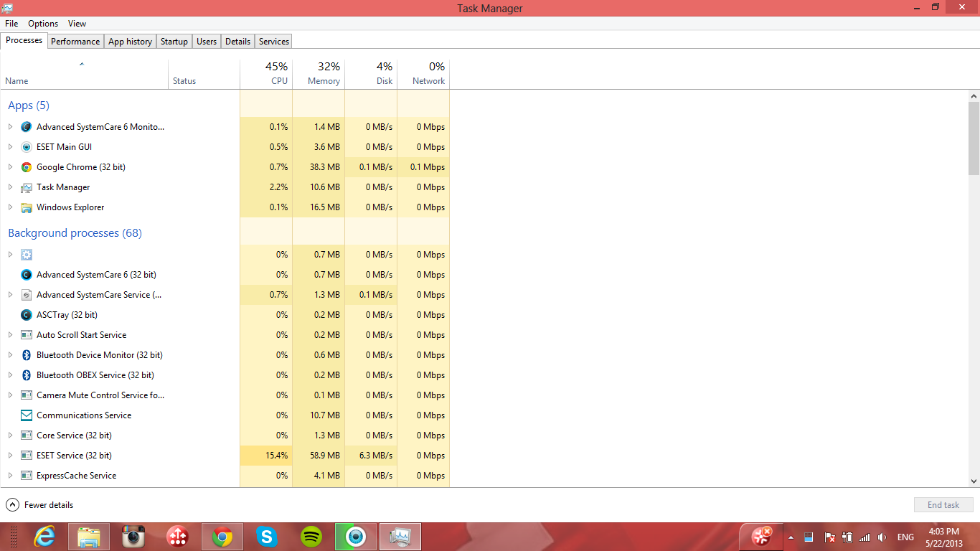Click the vertical scrollbar thumb
Image resolution: width=980 pixels, height=551 pixels.
click(x=974, y=138)
